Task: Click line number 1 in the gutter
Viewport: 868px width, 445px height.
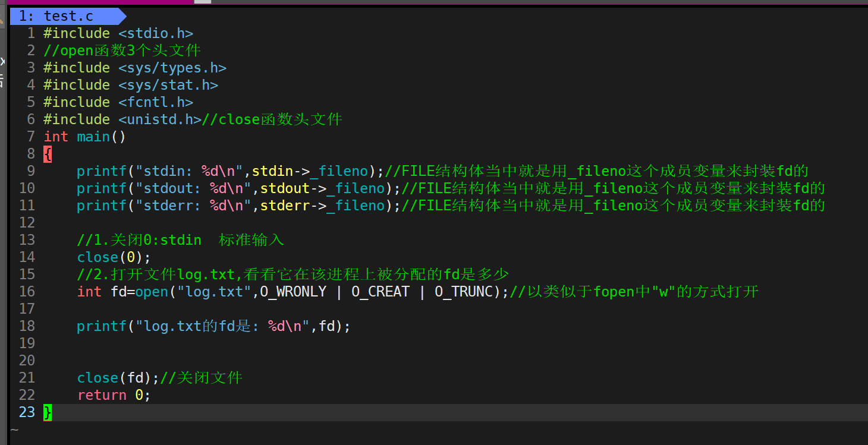Action: pyautogui.click(x=32, y=33)
